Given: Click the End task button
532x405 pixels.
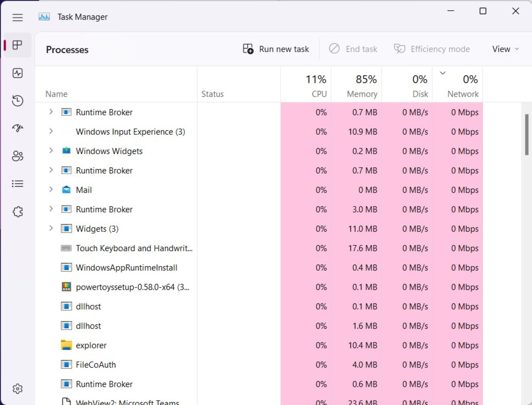Looking at the screenshot, I should tap(353, 49).
